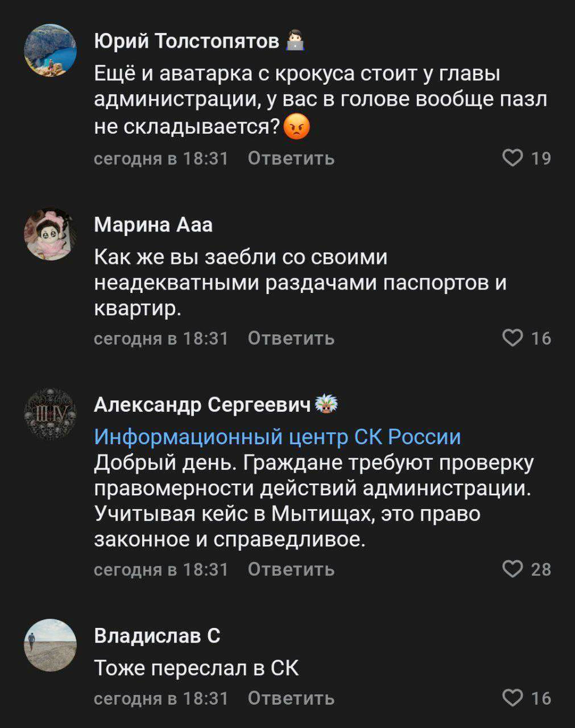This screenshot has width=575, height=728.
Task: Open Марина Ааа's profile avatar
Action: tap(50, 235)
